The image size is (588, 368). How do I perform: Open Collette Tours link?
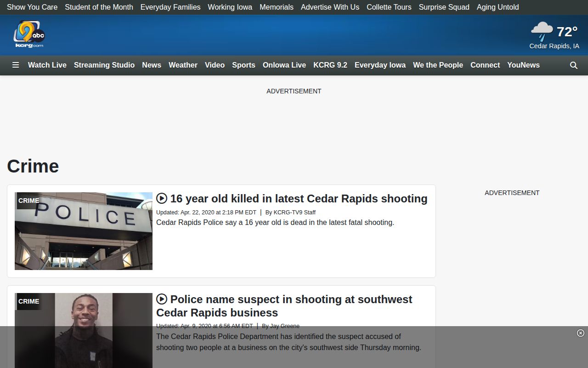[389, 7]
